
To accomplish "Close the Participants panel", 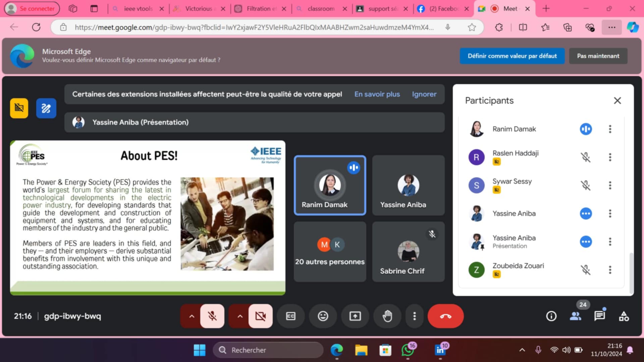I will click(x=617, y=101).
